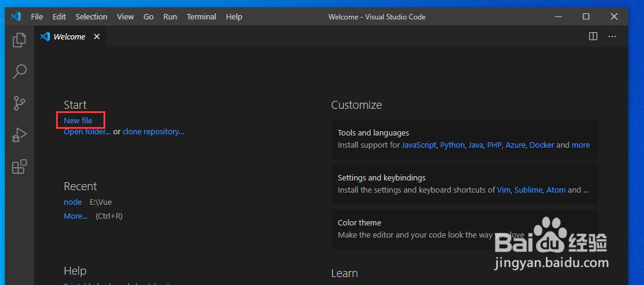Select the Welcome tab
This screenshot has width=644, height=285.
(x=70, y=36)
